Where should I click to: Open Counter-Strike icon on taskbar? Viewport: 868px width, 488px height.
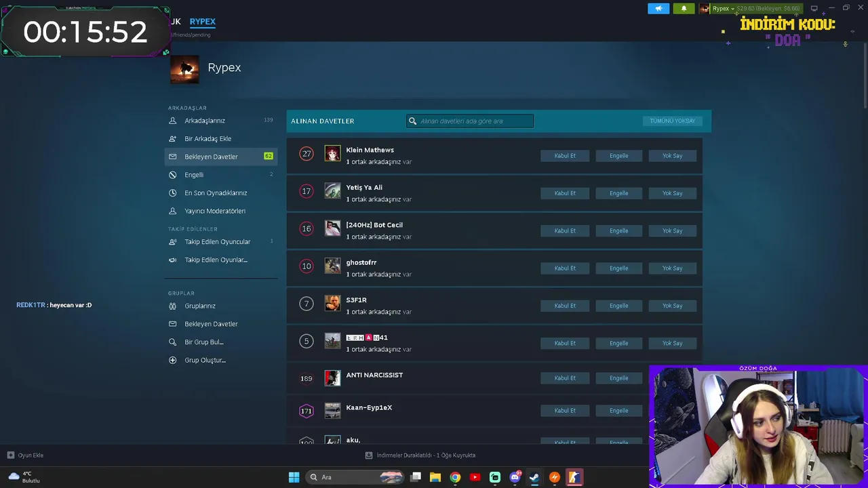tap(574, 477)
